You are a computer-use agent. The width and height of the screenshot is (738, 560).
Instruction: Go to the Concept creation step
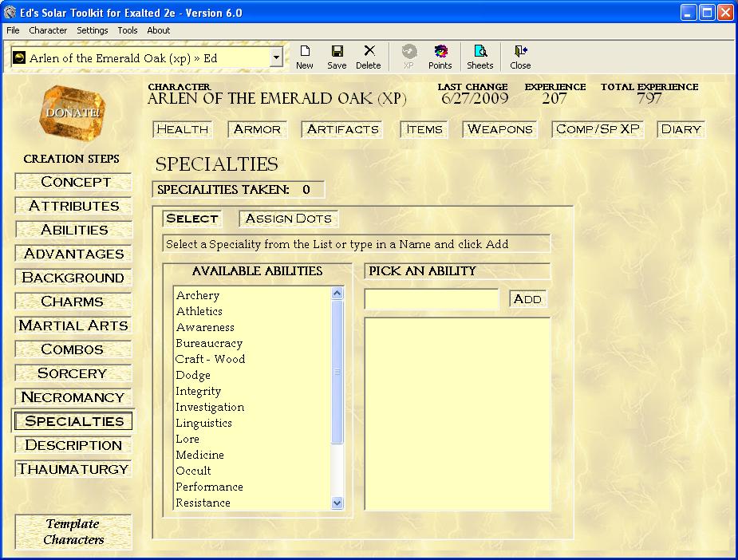click(73, 182)
